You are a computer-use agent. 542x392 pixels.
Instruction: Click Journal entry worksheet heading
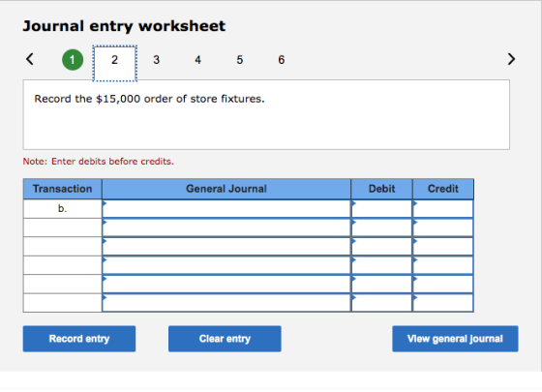coord(124,26)
